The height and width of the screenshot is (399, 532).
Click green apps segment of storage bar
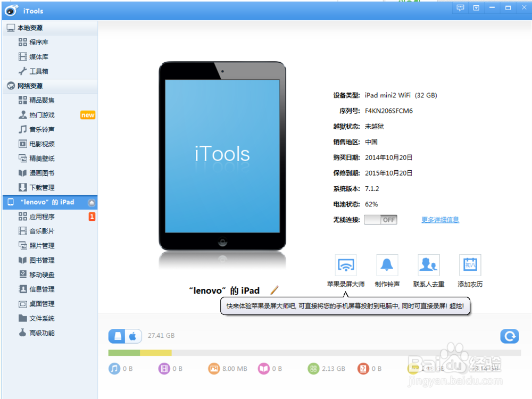point(124,353)
